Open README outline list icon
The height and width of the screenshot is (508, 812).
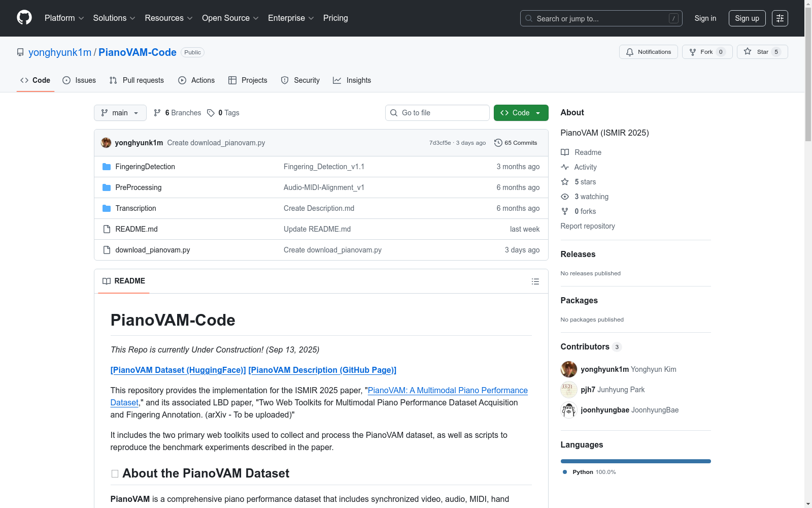point(535,281)
